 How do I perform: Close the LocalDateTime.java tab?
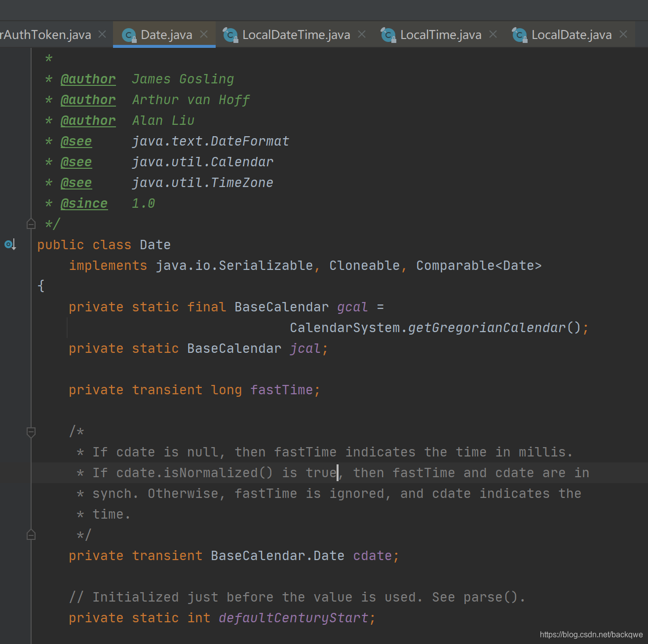[362, 34]
